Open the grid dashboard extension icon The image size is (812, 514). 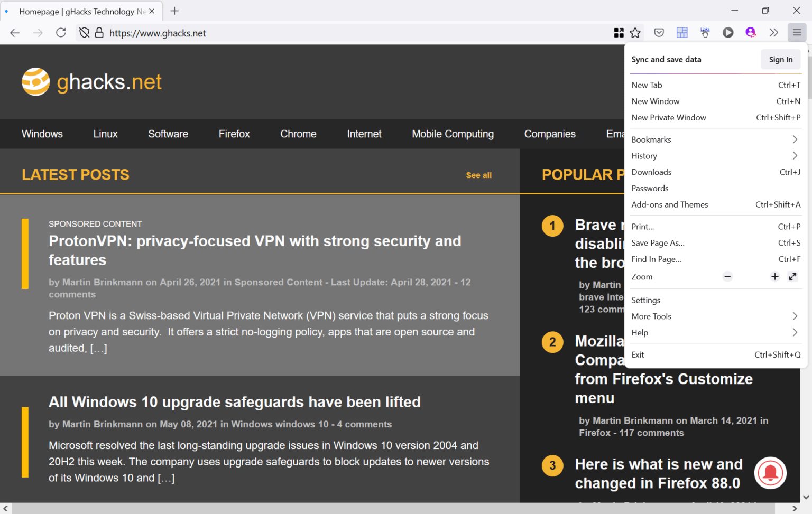tap(681, 32)
